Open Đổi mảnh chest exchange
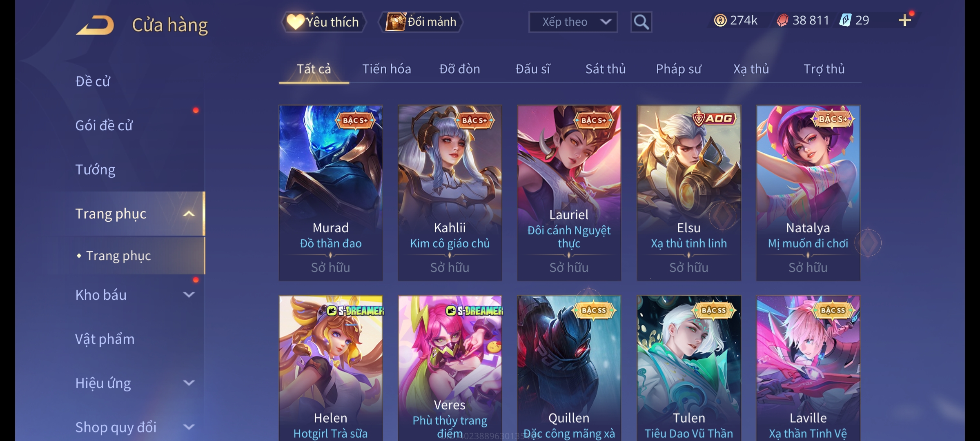This screenshot has height=441, width=980. pyautogui.click(x=421, y=22)
